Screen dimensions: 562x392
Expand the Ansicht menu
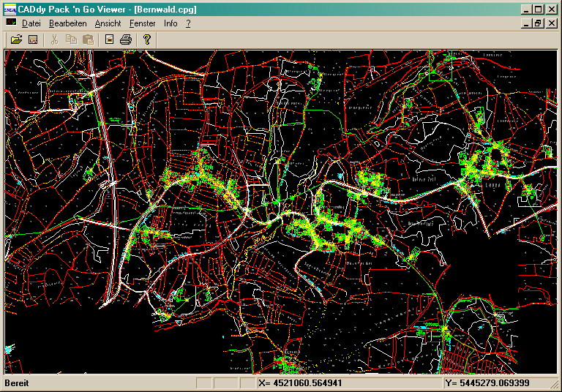click(x=108, y=23)
